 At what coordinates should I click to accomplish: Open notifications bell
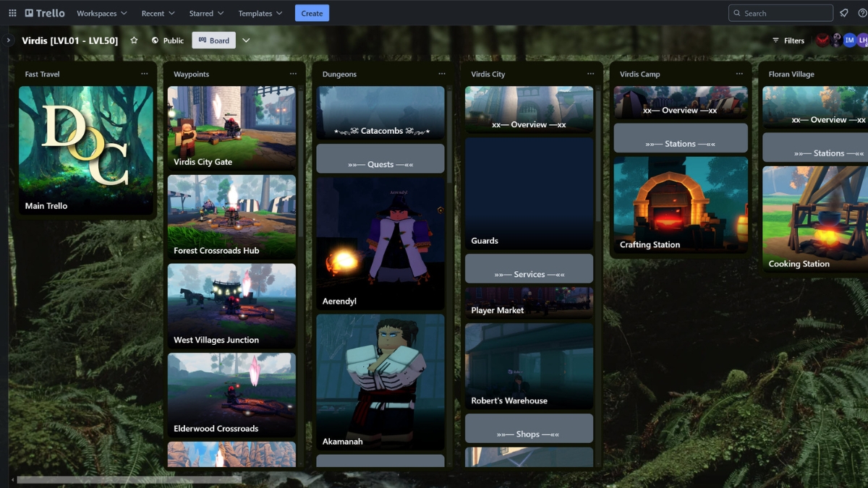(843, 12)
